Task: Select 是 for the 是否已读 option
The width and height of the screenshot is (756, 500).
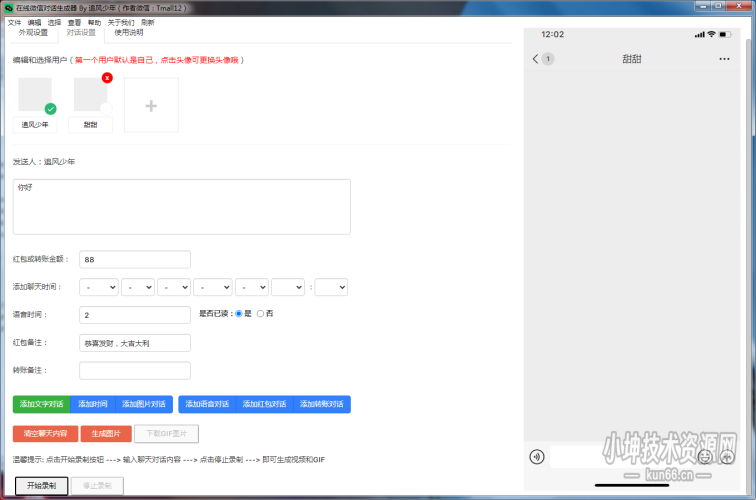Action: point(239,314)
